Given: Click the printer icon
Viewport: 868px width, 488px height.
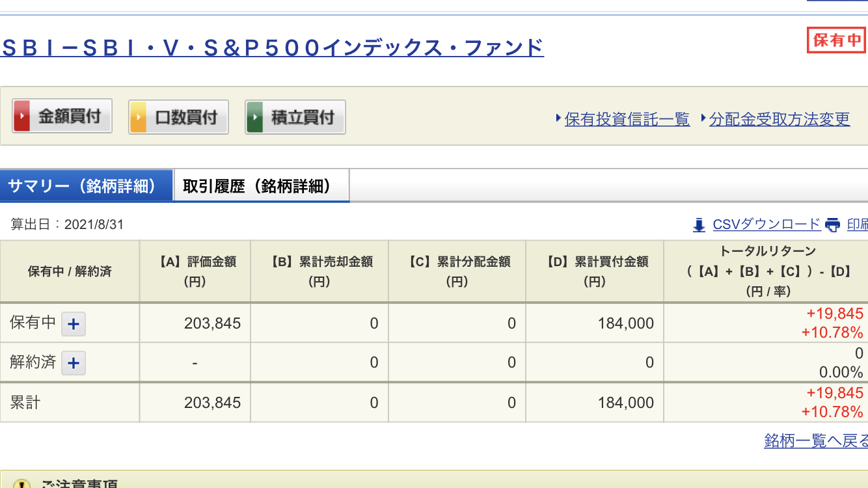Looking at the screenshot, I should coord(833,225).
